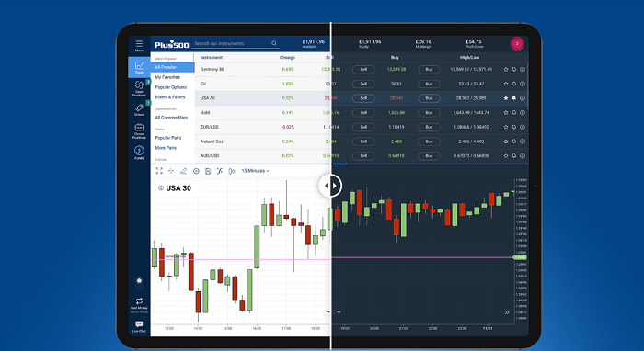Expand the chart panel double-chevron arrow
This screenshot has height=351, width=644.
pos(507,312)
